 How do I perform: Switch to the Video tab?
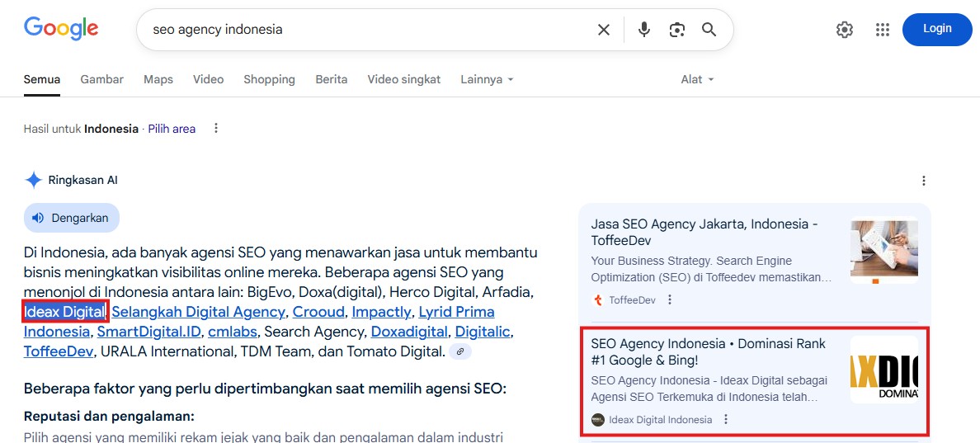[208, 79]
